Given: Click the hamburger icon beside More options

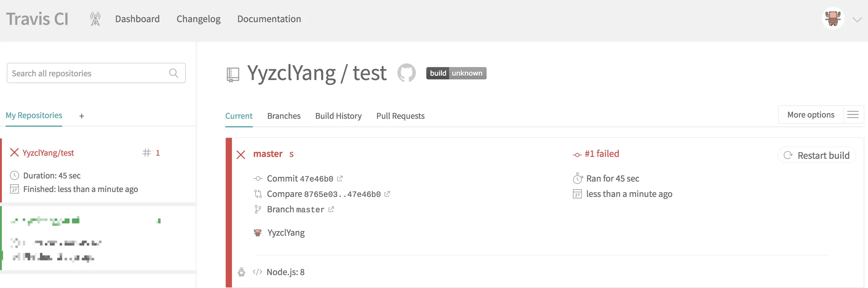Looking at the screenshot, I should (853, 115).
